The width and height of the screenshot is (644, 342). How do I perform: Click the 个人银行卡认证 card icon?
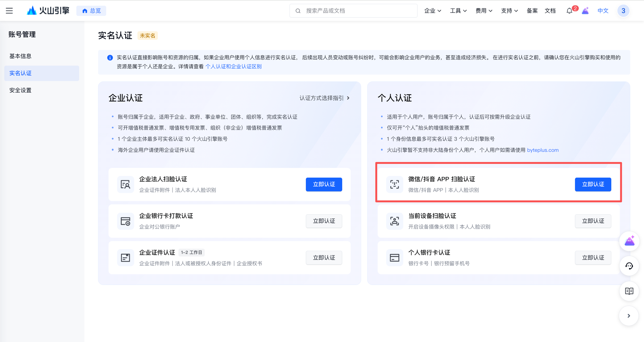tap(394, 258)
